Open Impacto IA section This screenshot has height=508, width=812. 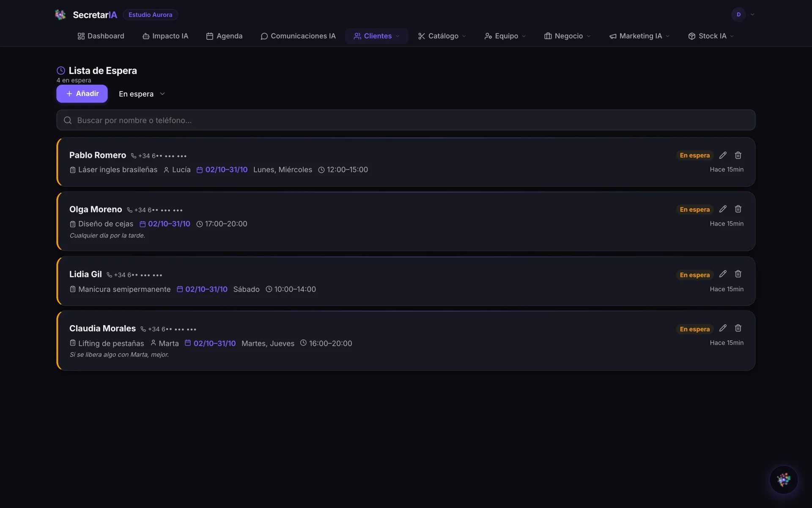click(x=165, y=36)
